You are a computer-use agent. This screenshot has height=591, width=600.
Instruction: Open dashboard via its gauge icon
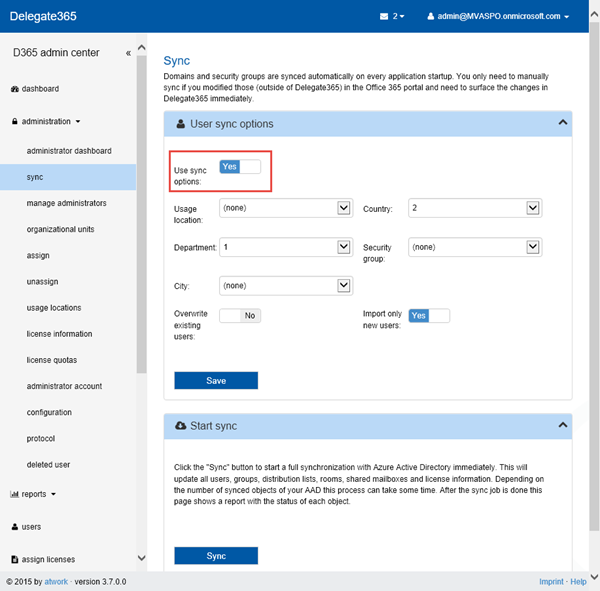pos(14,89)
